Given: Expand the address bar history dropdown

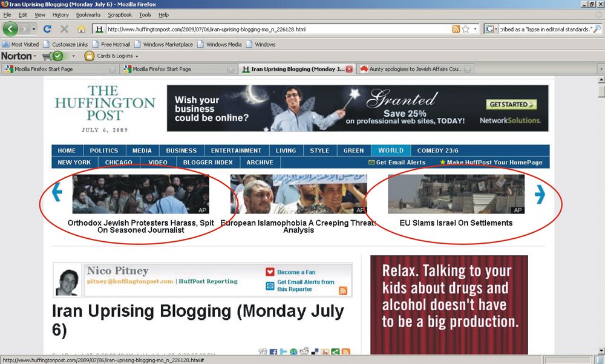Looking at the screenshot, I should 475,29.
